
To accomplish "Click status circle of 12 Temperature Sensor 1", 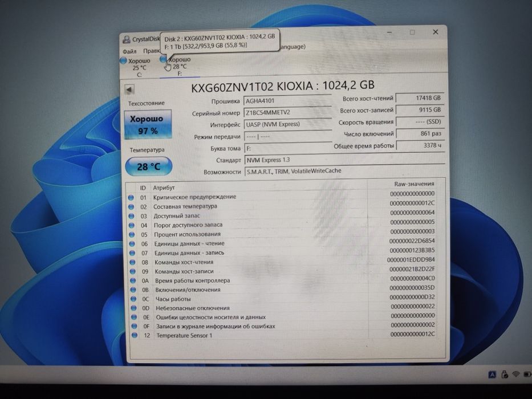I will (135, 336).
